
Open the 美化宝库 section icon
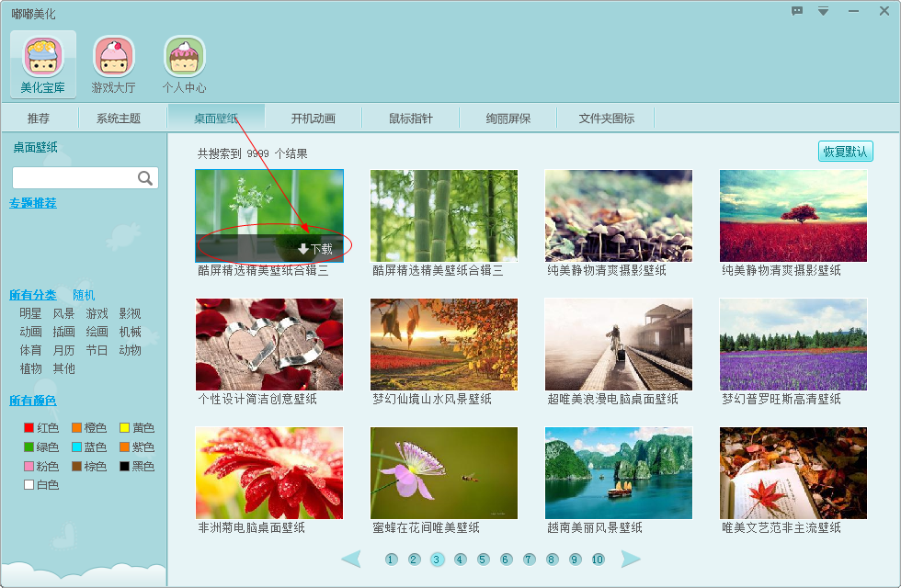pyautogui.click(x=43, y=57)
